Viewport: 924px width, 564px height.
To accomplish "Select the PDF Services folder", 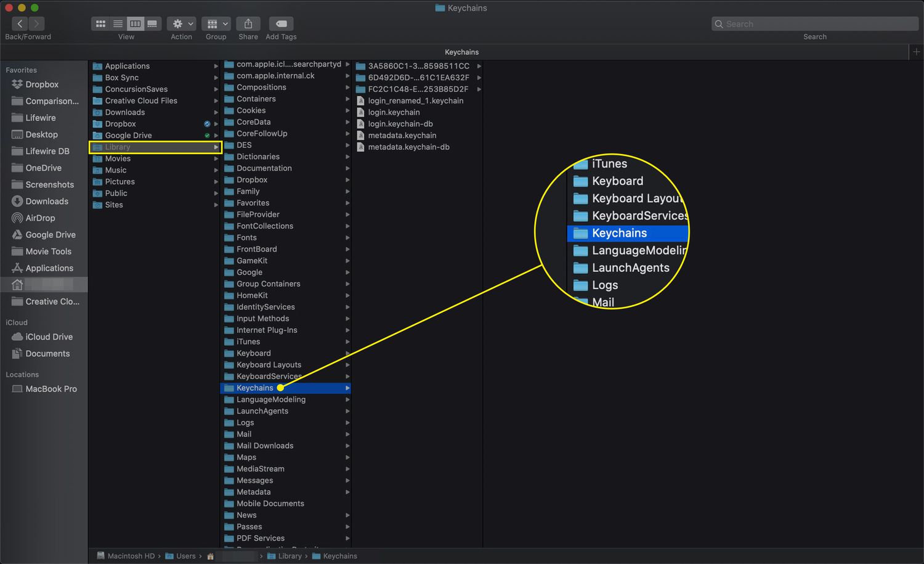I will click(x=286, y=538).
